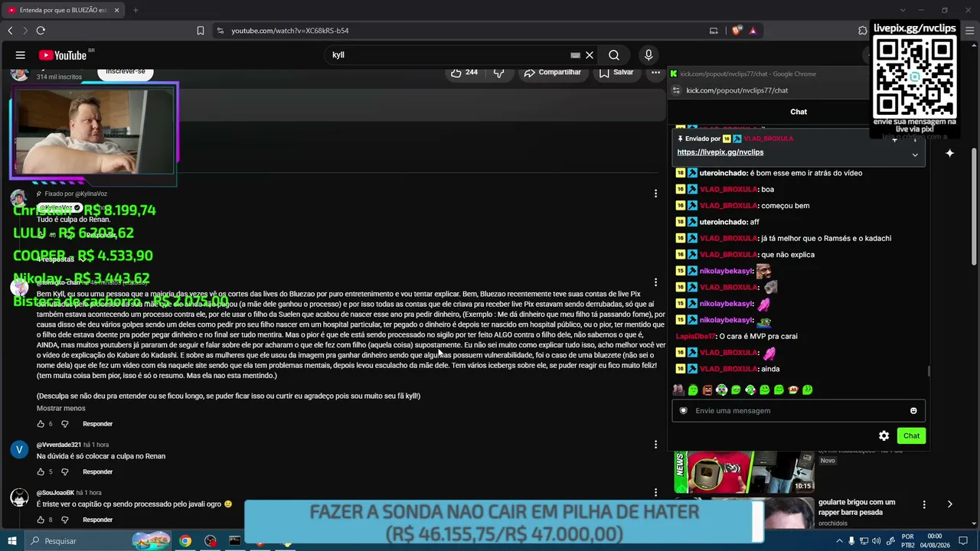The width and height of the screenshot is (980, 551).
Task: Open the @Vvverdade321 username link
Action: pyautogui.click(x=59, y=445)
